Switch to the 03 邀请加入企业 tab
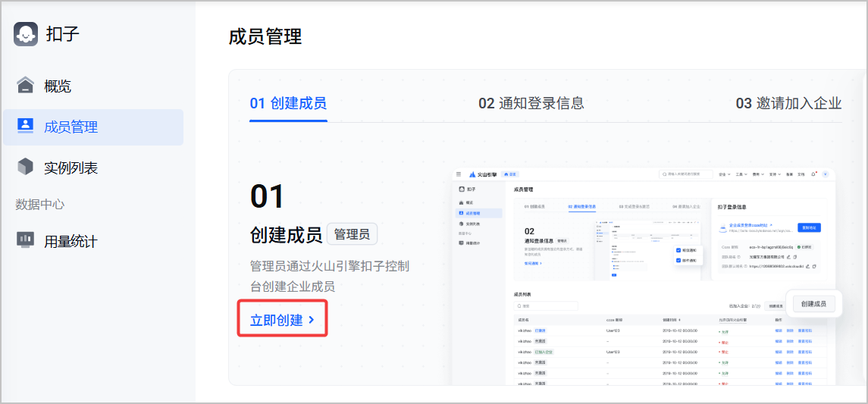Image resolution: width=868 pixels, height=404 pixels. (x=788, y=104)
